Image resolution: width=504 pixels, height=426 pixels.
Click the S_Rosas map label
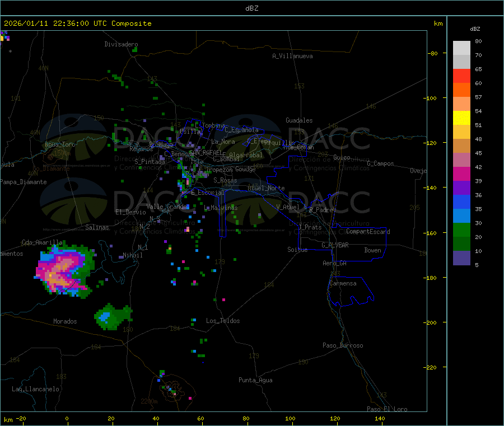pyautogui.click(x=225, y=180)
